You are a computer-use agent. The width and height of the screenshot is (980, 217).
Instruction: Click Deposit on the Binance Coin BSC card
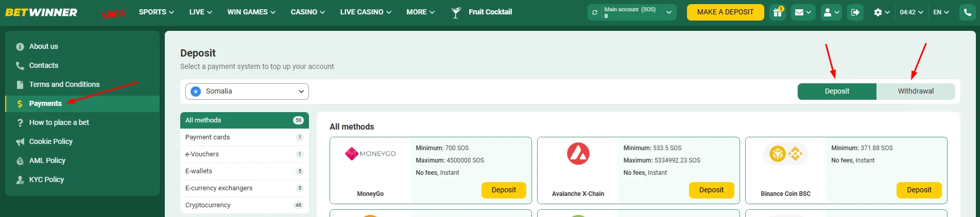pyautogui.click(x=919, y=190)
